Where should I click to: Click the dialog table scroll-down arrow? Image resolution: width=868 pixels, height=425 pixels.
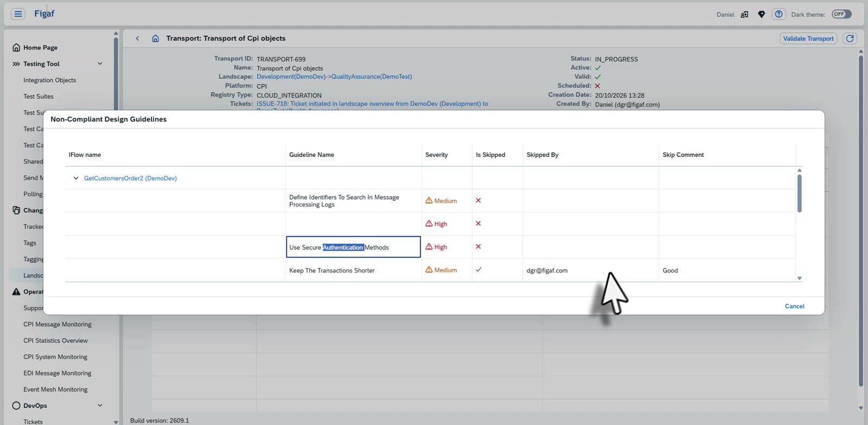coord(799,278)
